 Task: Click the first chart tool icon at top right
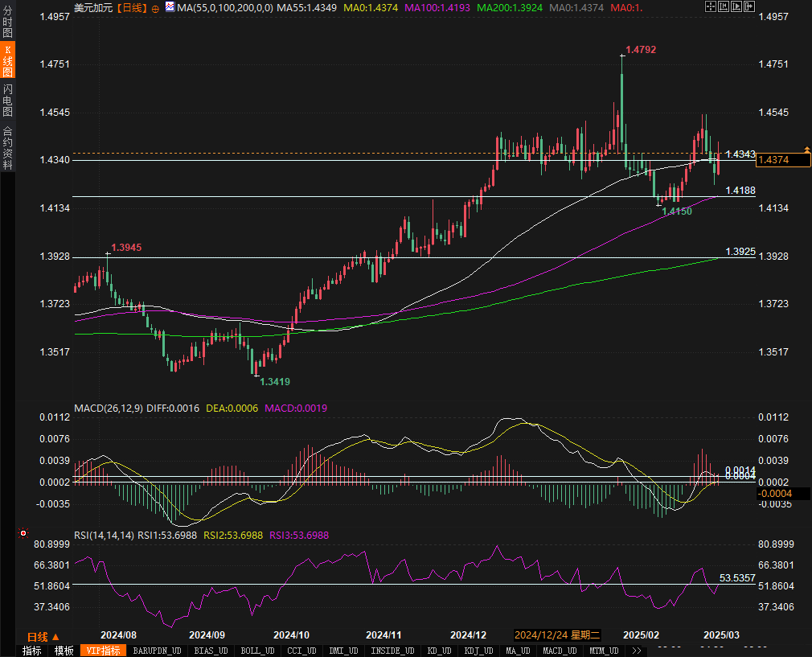click(711, 6)
